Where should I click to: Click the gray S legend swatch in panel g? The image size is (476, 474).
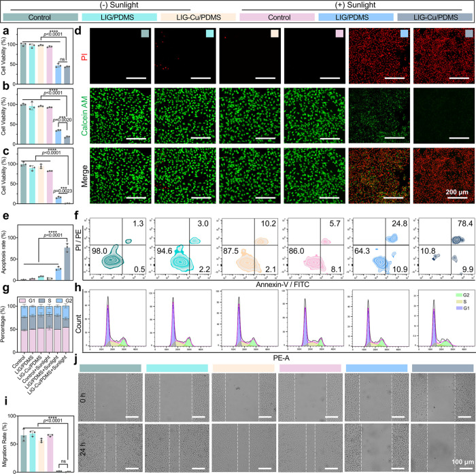[x=41, y=301]
